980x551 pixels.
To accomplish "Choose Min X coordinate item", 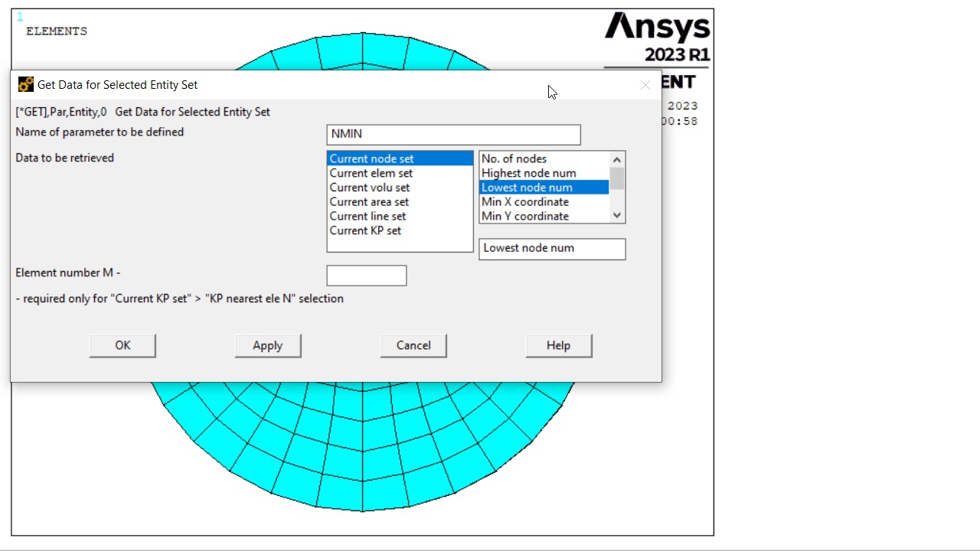I will click(544, 202).
